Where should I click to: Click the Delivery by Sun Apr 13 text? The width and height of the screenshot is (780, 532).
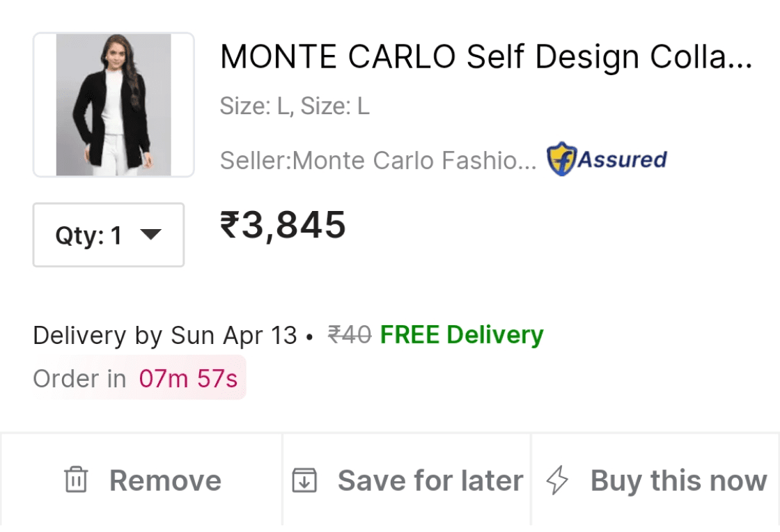tap(165, 336)
